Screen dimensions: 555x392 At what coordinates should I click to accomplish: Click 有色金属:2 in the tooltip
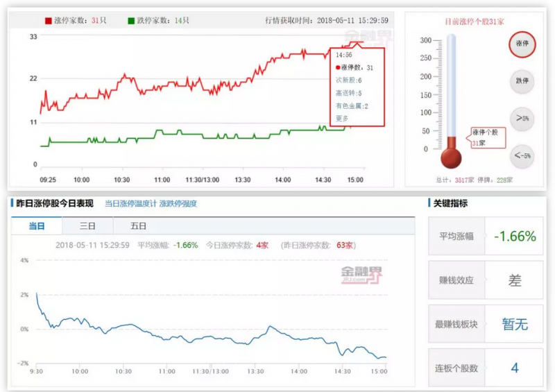(x=352, y=105)
